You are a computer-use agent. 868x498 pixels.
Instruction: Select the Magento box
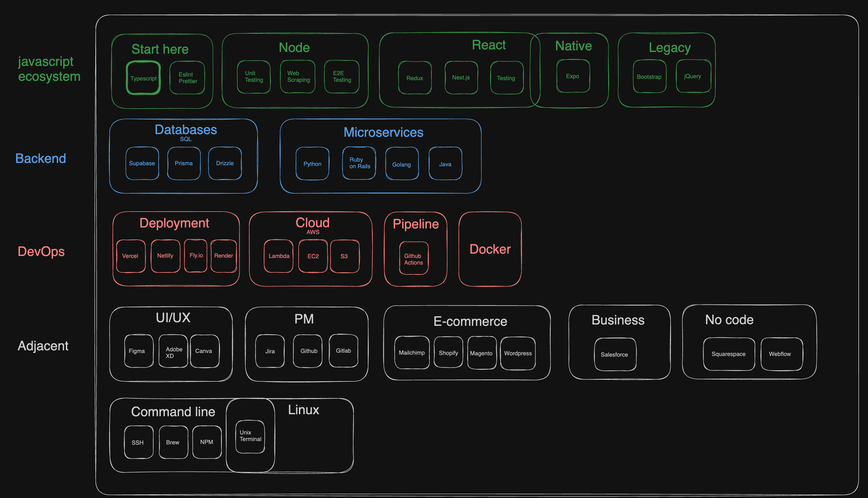482,353
